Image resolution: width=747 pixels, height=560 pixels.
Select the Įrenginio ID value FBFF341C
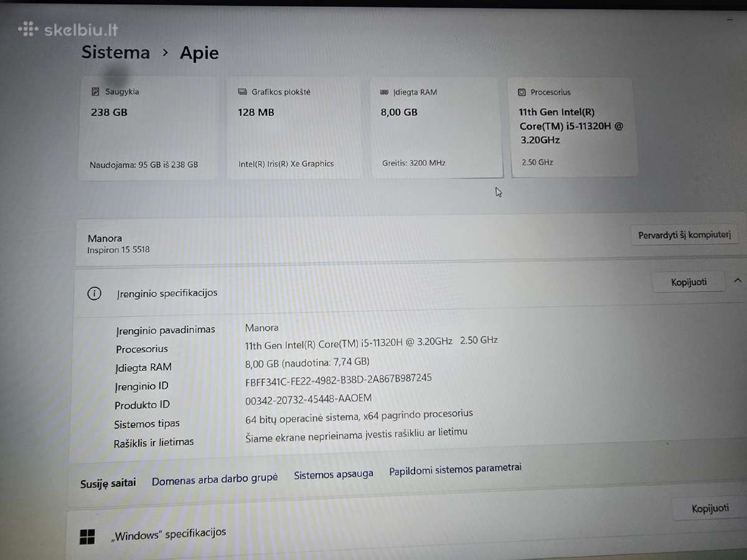pos(339,380)
